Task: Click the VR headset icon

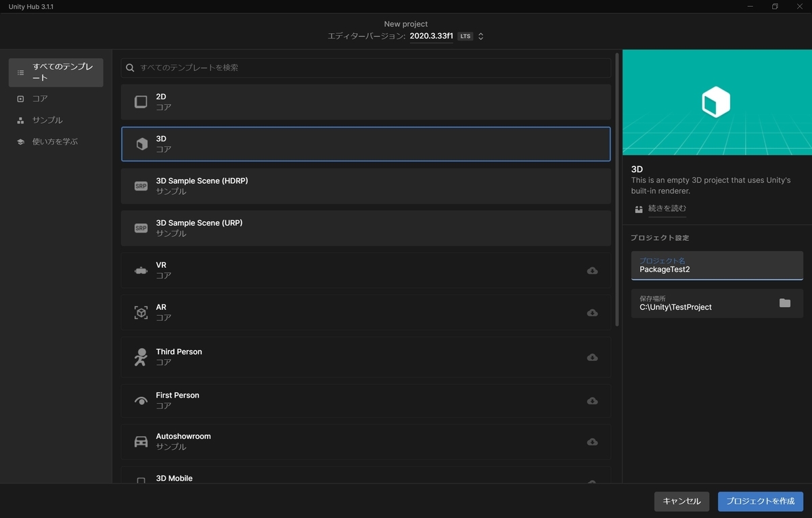Action: pos(141,270)
